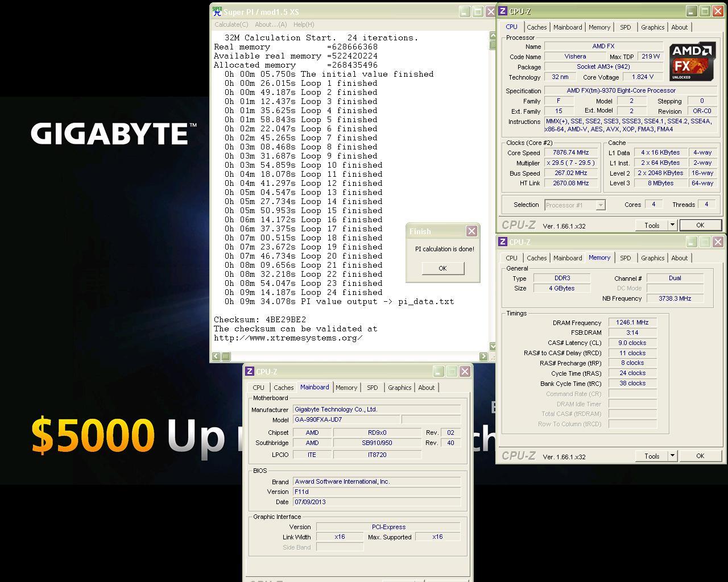Click the Manufacturer field 'Gigabyte Technology Co., Ltd.'
The width and height of the screenshot is (728, 582).
[377, 409]
